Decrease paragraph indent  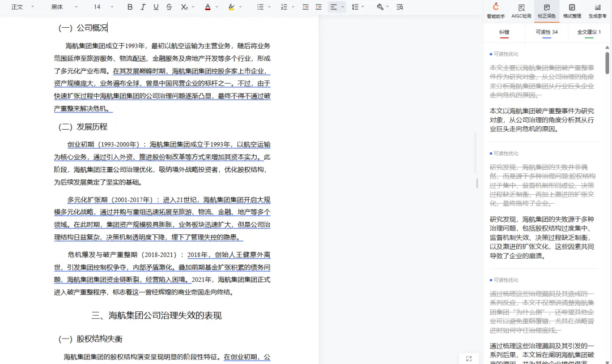(305, 7)
